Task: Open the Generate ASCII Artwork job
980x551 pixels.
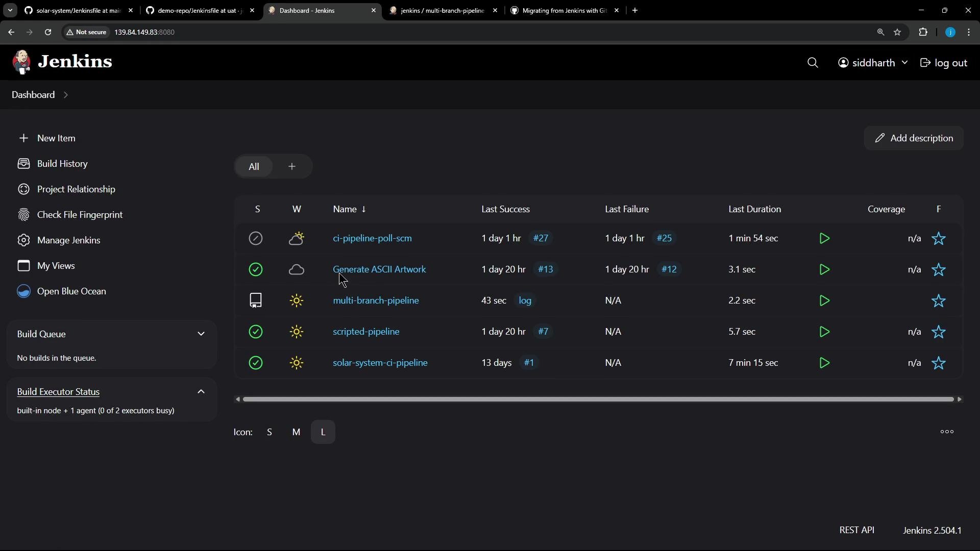Action: 379,269
